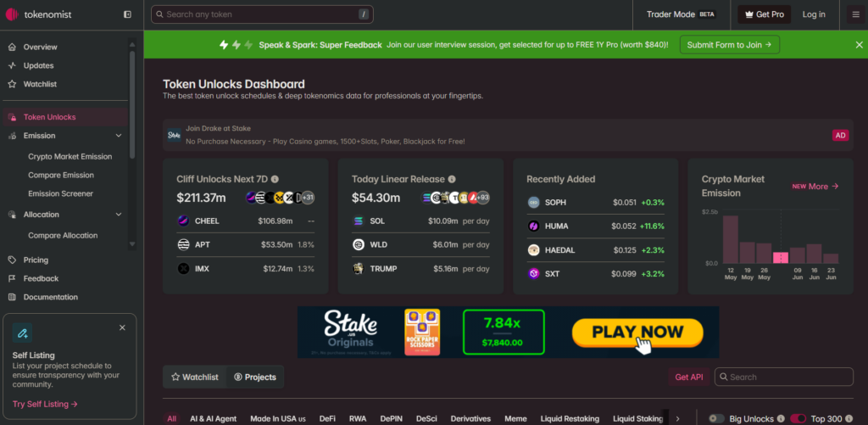868x425 pixels.
Task: Click the IMX token icon
Action: (x=183, y=269)
